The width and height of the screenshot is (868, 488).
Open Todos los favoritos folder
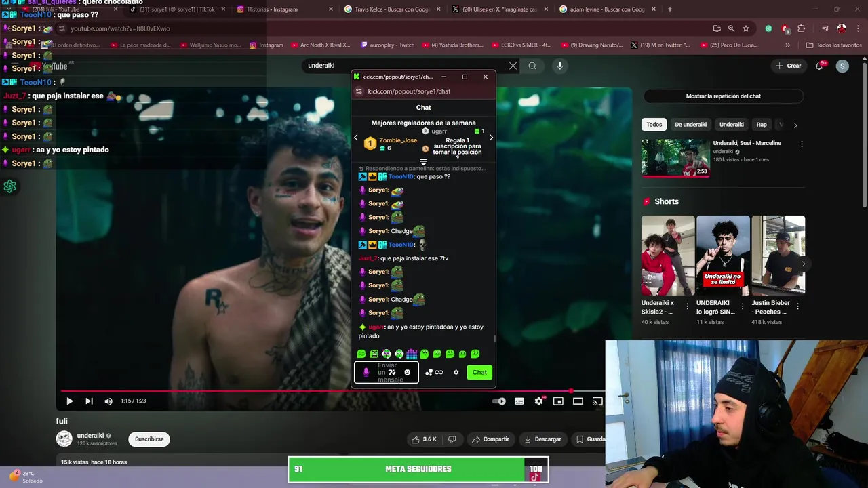(833, 45)
